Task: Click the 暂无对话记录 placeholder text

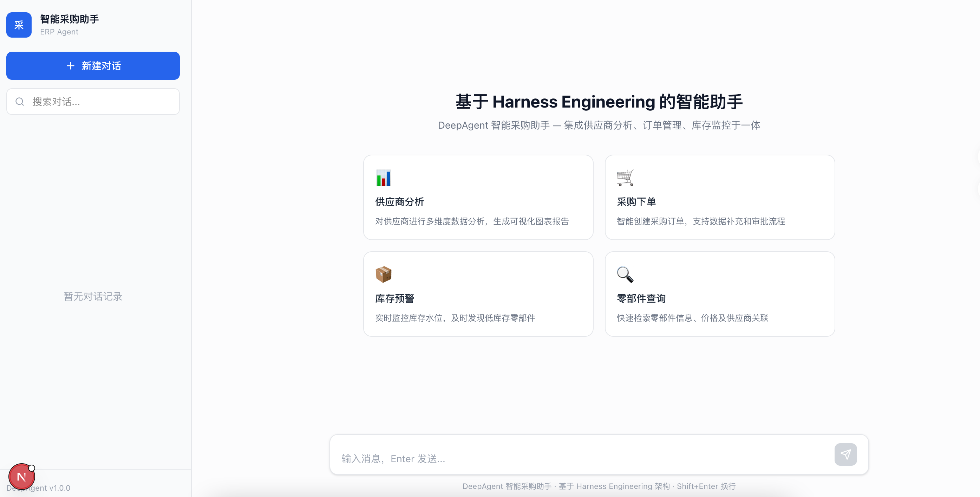Action: click(93, 296)
